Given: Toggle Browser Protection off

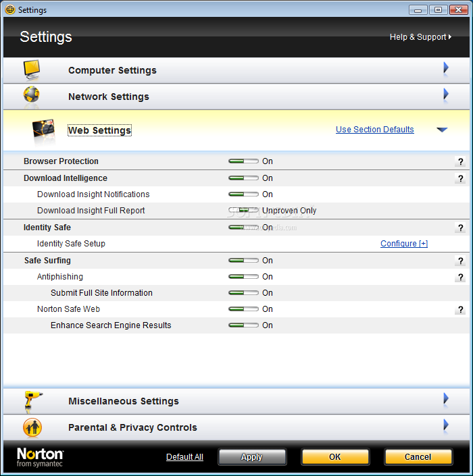Looking at the screenshot, I should (x=243, y=161).
